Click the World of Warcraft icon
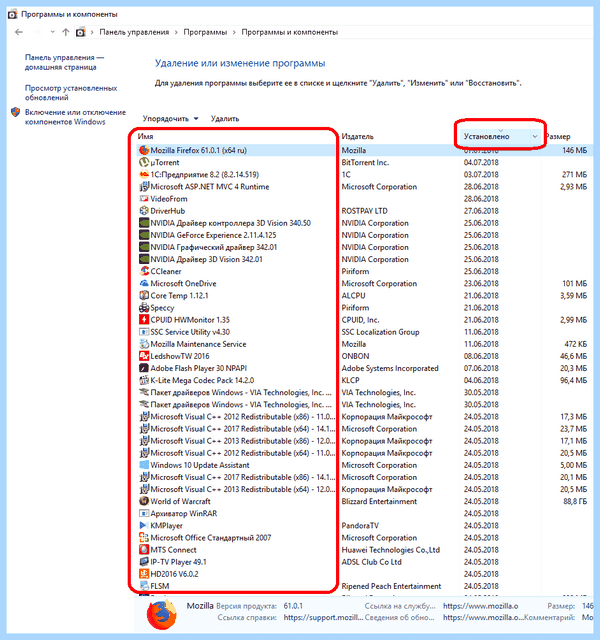This screenshot has width=600, height=640. (x=144, y=501)
